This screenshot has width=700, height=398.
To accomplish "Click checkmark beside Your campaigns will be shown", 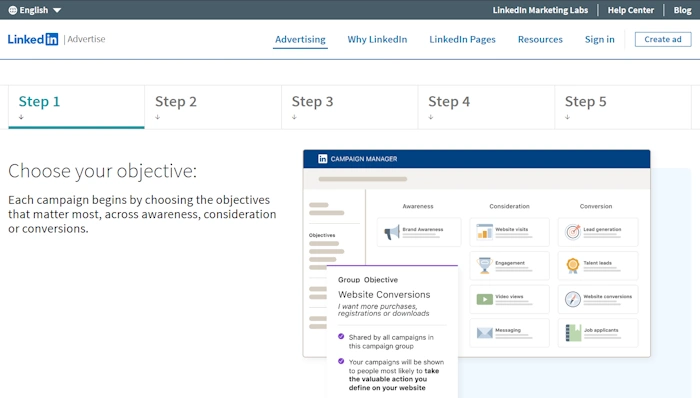I will coord(341,361).
